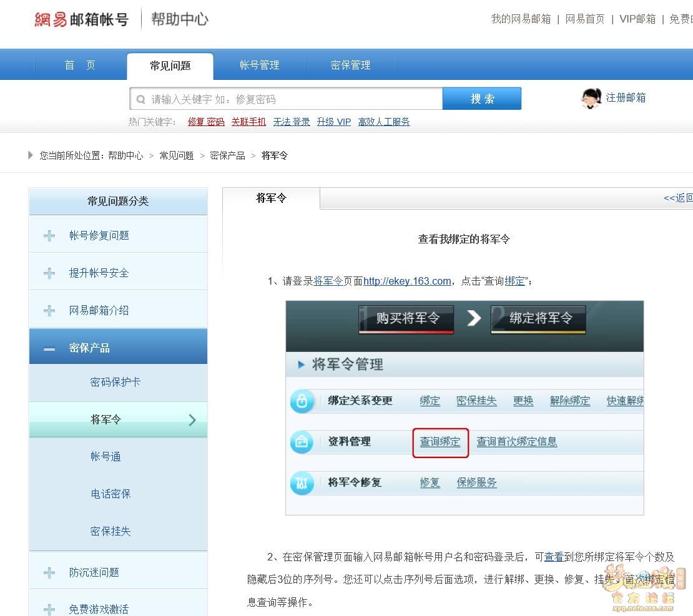
Task: Open 密码保护卡 in the sidebar
Action: coord(115,382)
